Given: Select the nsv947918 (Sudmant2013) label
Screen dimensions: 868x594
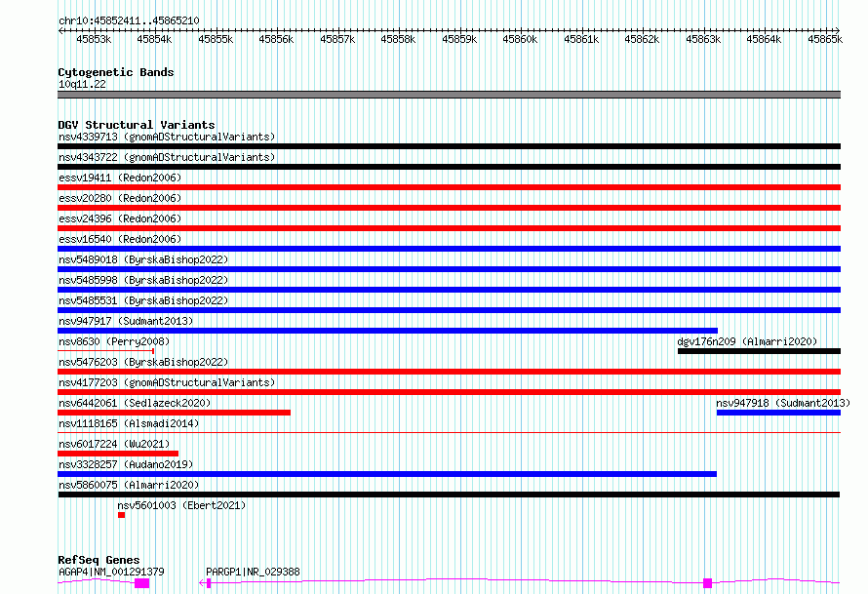Looking at the screenshot, I should 783,403.
